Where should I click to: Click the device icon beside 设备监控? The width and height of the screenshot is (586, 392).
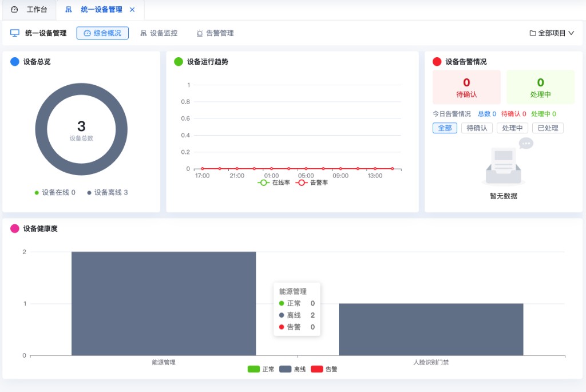(144, 33)
